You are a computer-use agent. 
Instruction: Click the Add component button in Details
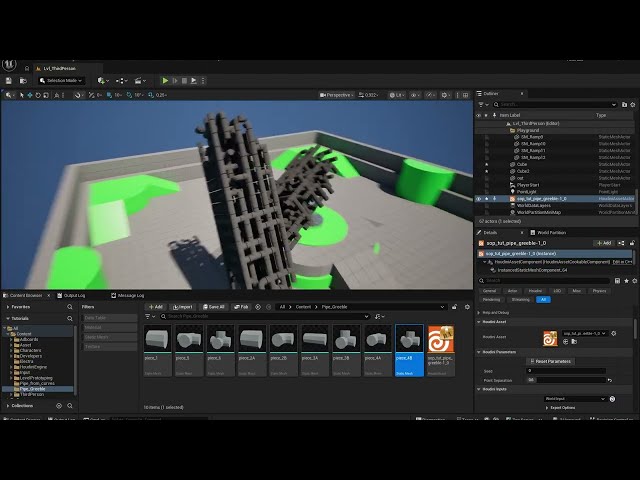point(604,243)
